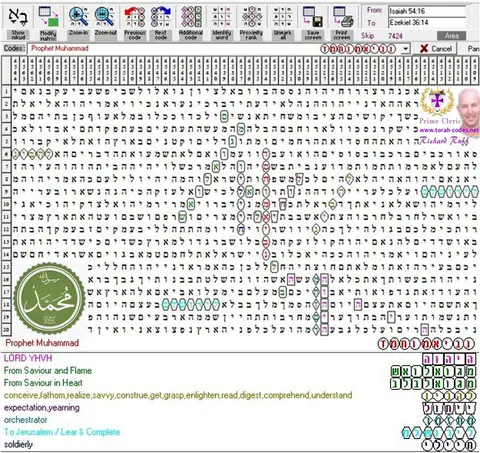Click the Area button
The image size is (480, 453).
pos(451,36)
